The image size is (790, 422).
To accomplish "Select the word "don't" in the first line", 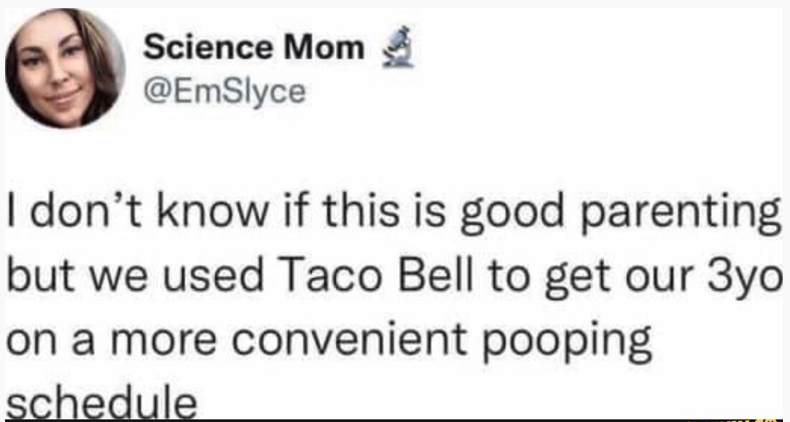I will (89, 212).
